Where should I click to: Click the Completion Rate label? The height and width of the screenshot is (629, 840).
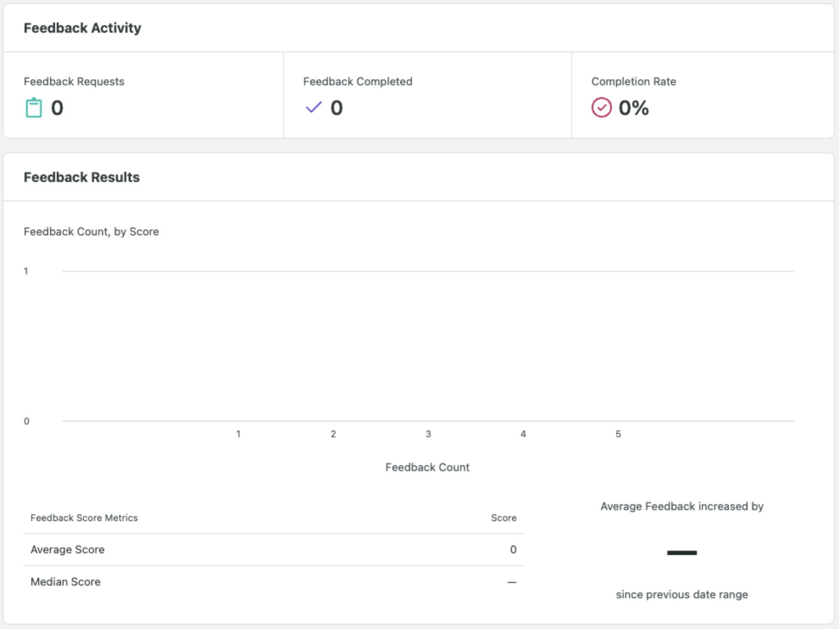coord(633,82)
